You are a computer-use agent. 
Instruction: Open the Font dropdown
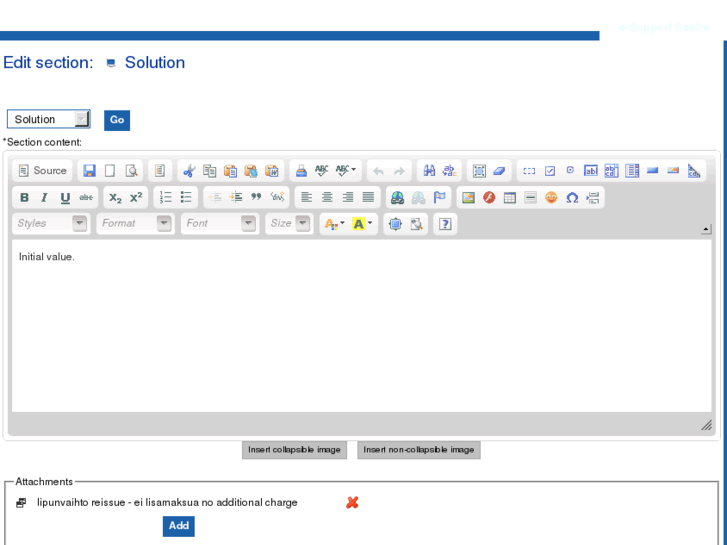(219, 224)
